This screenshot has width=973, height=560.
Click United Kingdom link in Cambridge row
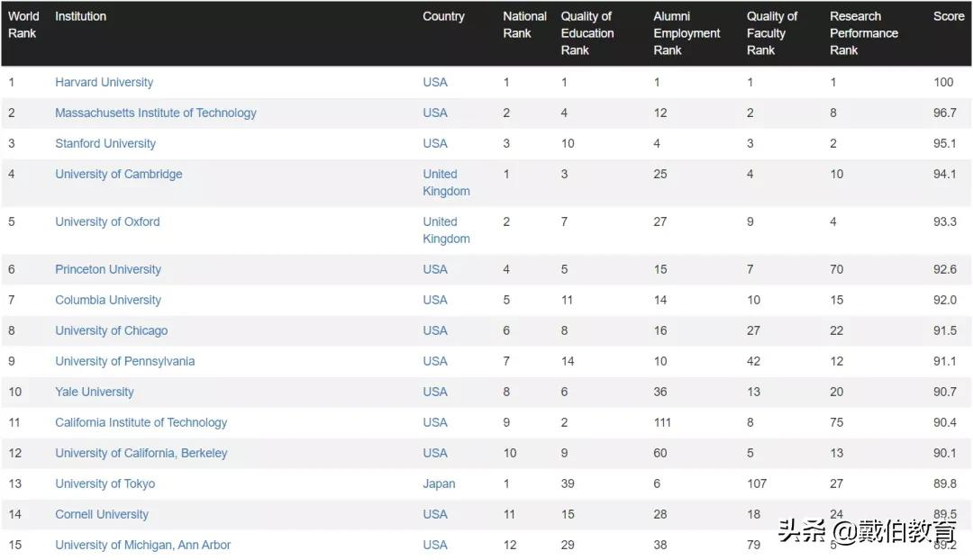pyautogui.click(x=446, y=183)
